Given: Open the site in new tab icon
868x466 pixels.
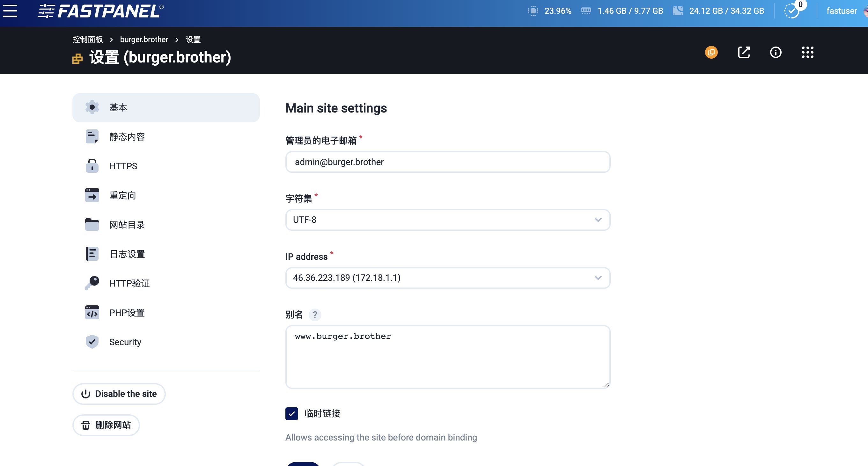Looking at the screenshot, I should 744,53.
